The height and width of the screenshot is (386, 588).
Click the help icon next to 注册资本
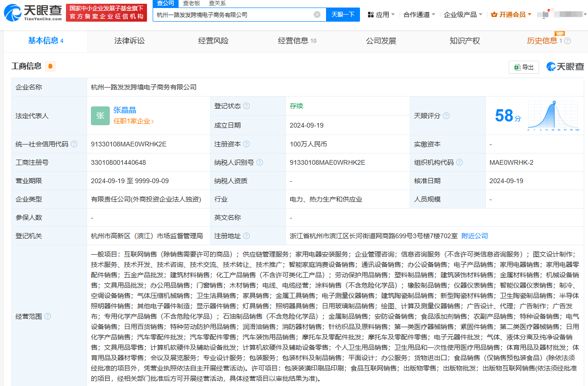[246, 144]
